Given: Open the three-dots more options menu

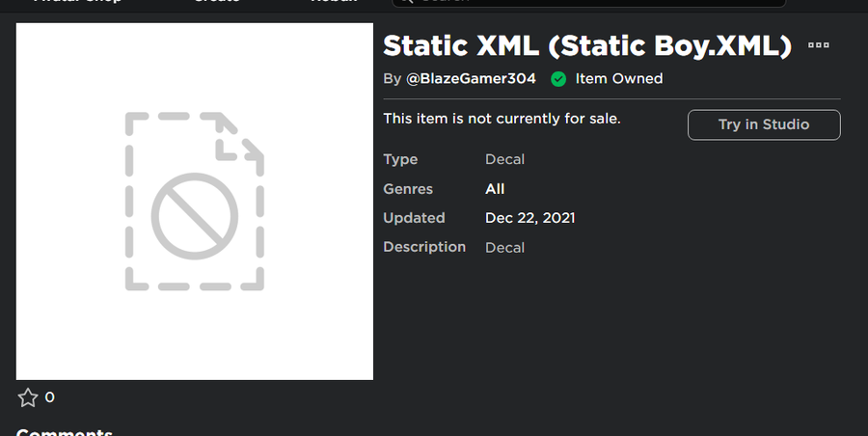Looking at the screenshot, I should (819, 45).
